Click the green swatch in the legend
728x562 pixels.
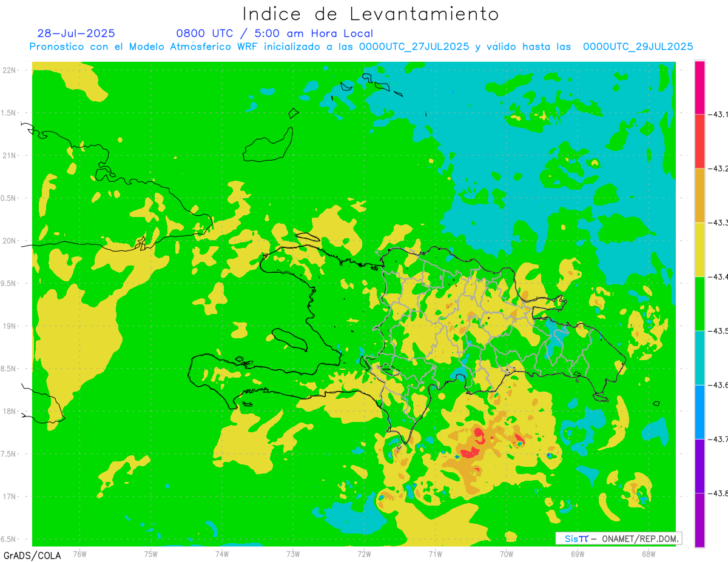699,303
